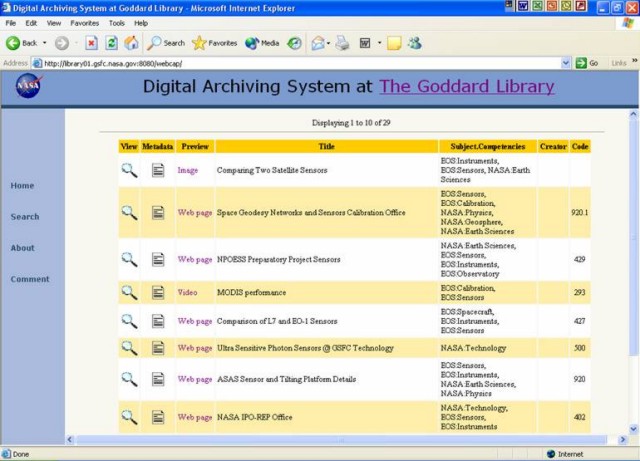Go to the Home page via the house icon

131,43
